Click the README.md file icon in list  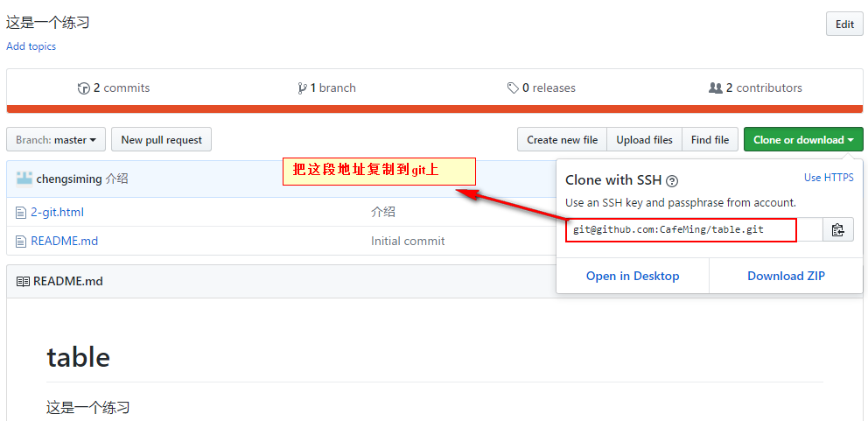(x=21, y=241)
